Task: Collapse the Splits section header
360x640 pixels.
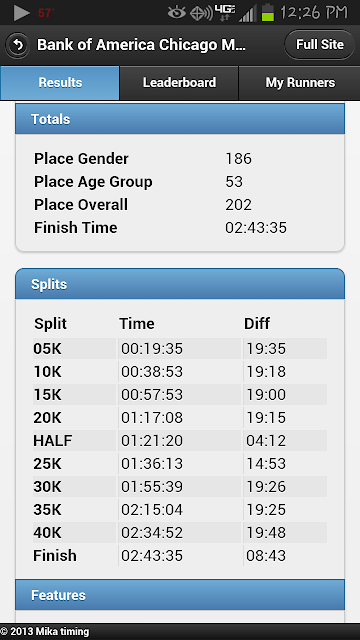Action: pos(180,284)
